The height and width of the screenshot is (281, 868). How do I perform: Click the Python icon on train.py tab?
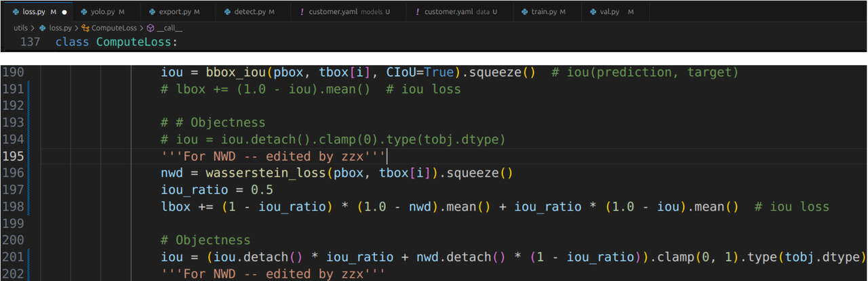pos(525,12)
